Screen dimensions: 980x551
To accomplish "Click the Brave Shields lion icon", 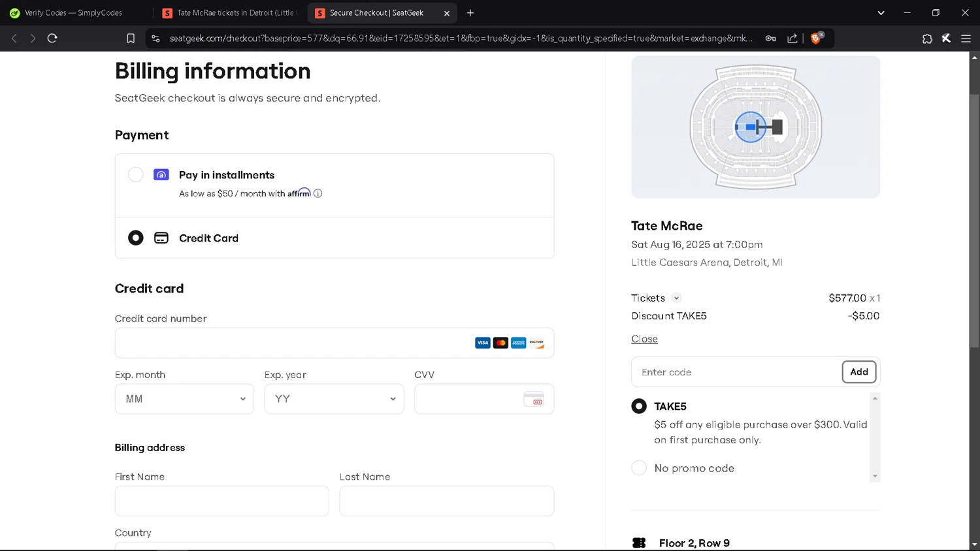I will click(x=815, y=39).
